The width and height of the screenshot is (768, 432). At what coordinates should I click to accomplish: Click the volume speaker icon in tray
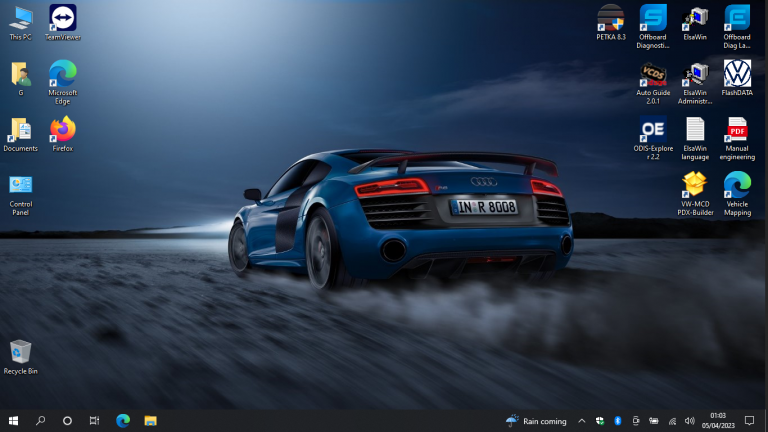(x=688, y=421)
